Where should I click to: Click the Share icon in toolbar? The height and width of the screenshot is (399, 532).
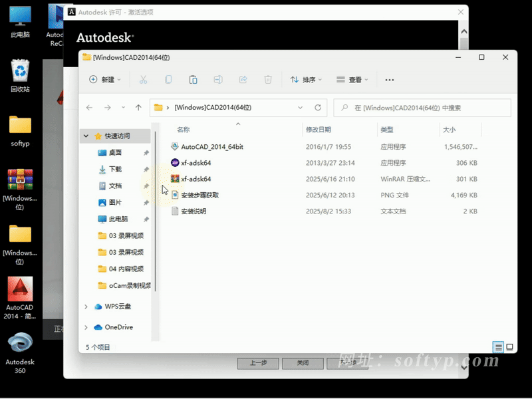243,80
